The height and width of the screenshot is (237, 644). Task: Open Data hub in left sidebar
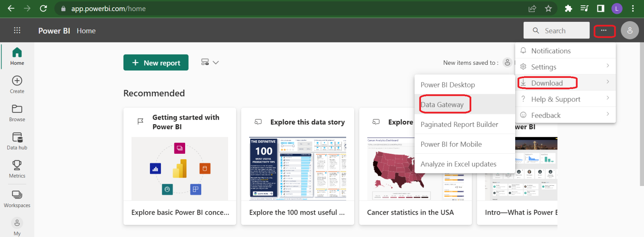[17, 141]
